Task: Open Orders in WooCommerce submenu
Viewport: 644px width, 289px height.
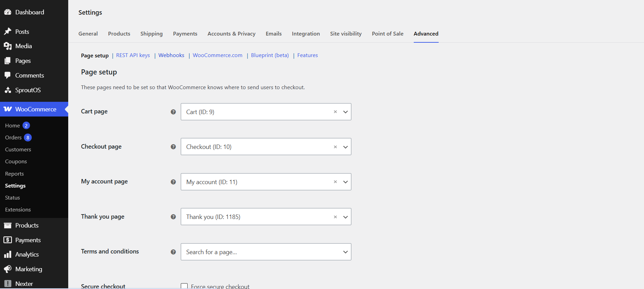Action: [x=13, y=137]
